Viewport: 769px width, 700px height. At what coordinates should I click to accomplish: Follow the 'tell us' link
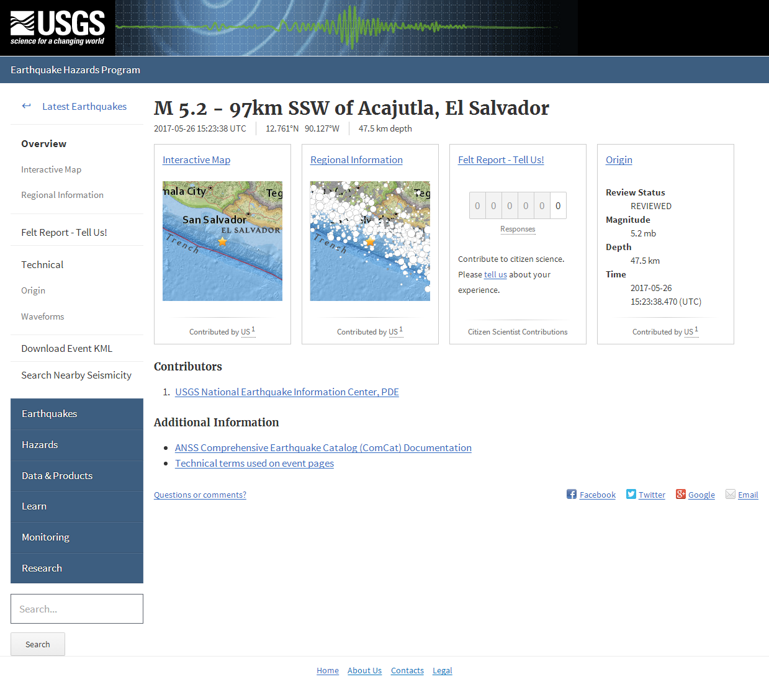pos(495,274)
